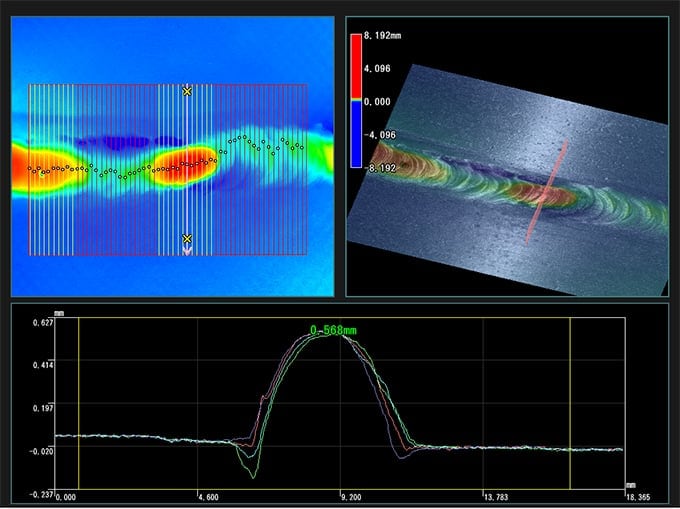Select the pink arrow below the bottom X marker
The image size is (680, 509).
187,251
